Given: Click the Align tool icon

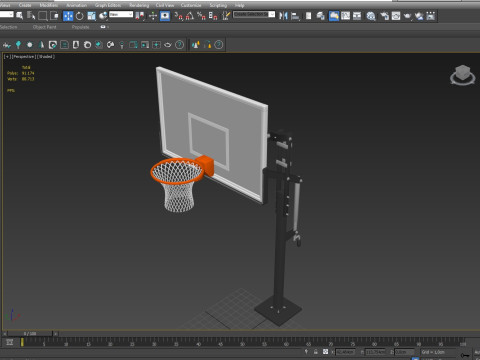Looking at the screenshot, I should [x=295, y=16].
